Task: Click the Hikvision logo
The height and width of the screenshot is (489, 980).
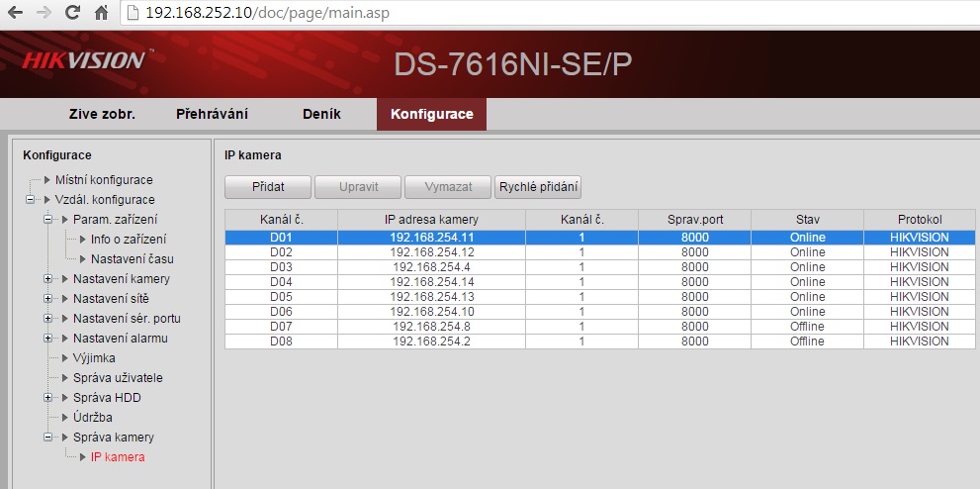Action: click(83, 60)
